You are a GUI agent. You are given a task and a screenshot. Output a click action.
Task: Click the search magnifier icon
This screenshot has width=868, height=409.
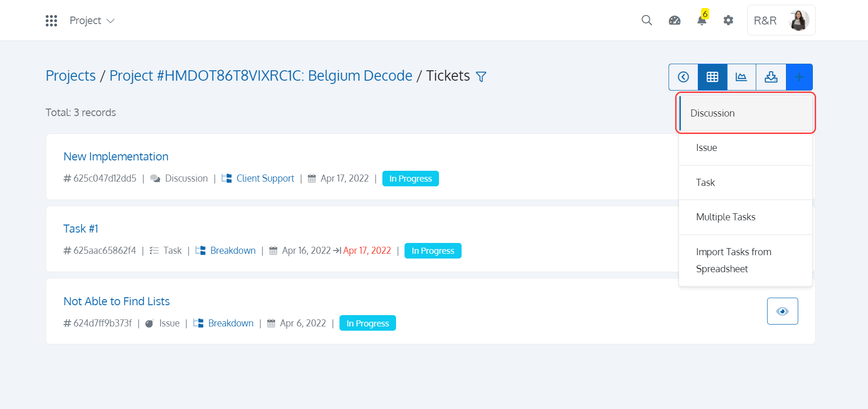point(647,20)
